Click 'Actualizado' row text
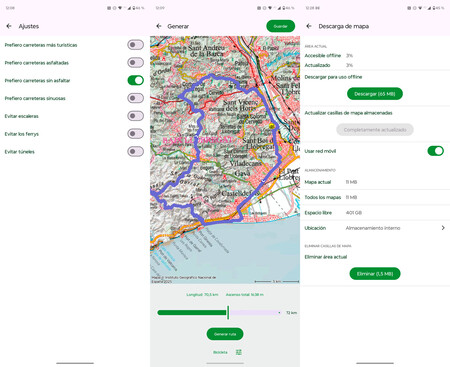 point(317,65)
